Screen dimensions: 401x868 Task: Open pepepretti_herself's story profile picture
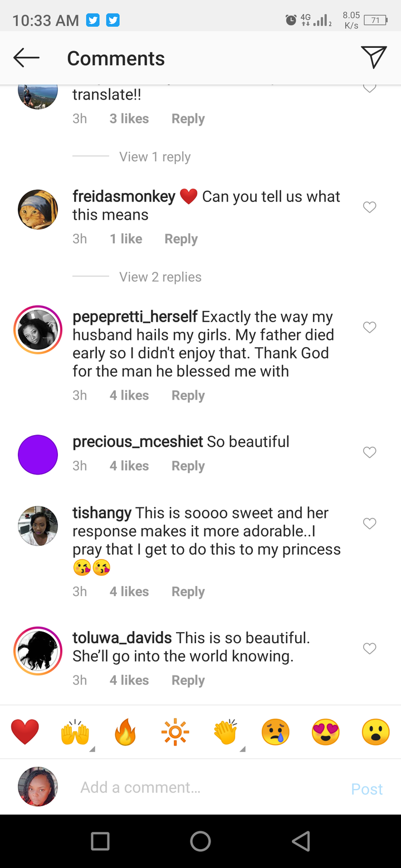click(38, 329)
